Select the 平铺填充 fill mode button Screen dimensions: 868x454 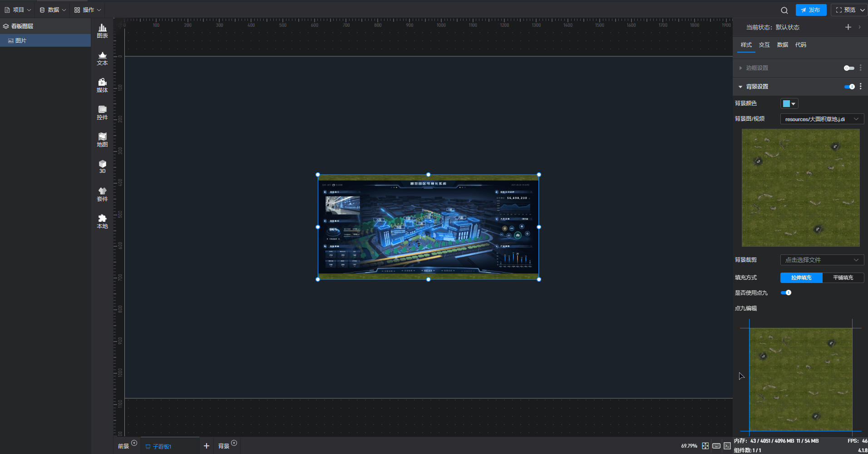pos(843,278)
